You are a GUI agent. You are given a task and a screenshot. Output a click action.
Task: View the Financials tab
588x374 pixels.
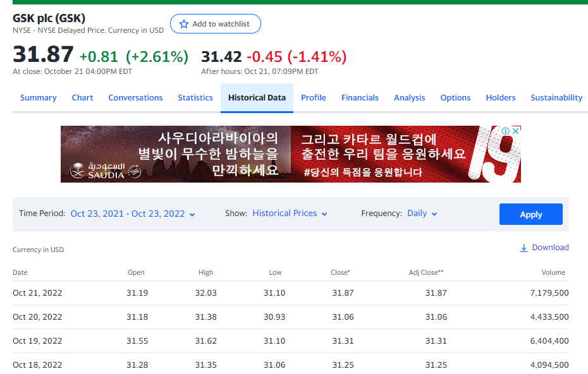pos(360,98)
